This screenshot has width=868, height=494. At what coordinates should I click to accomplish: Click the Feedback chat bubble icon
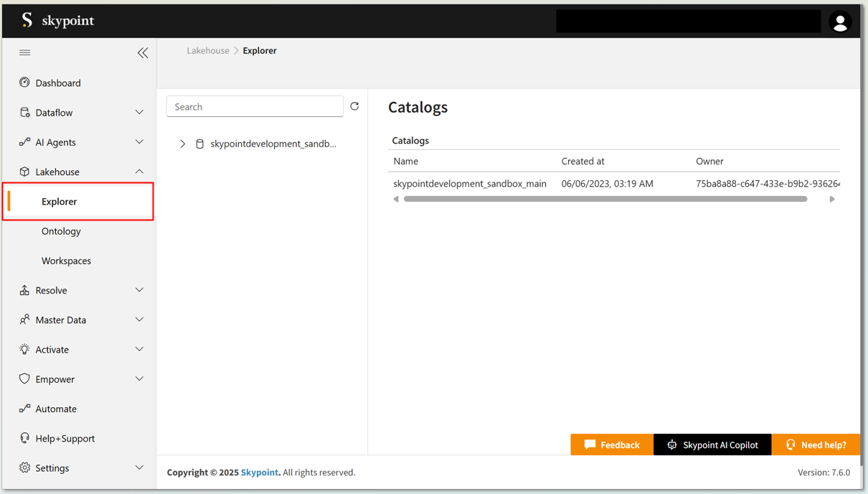[x=590, y=444]
